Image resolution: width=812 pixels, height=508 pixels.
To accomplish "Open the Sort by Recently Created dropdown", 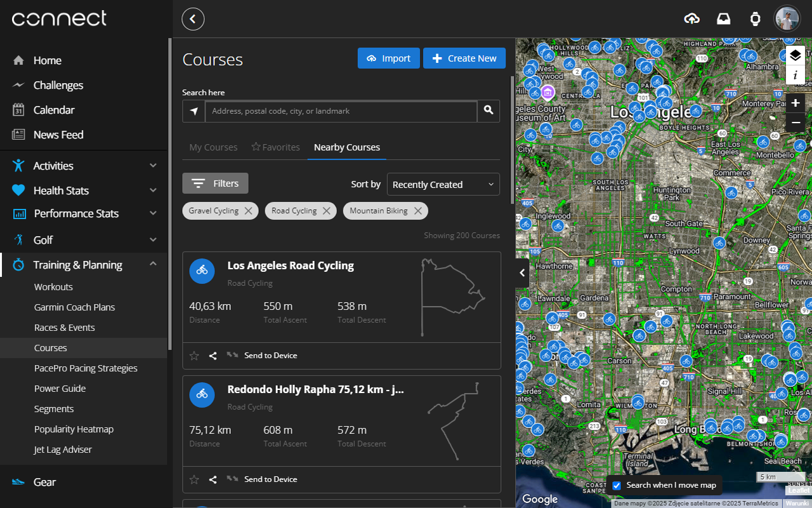I will [x=443, y=184].
